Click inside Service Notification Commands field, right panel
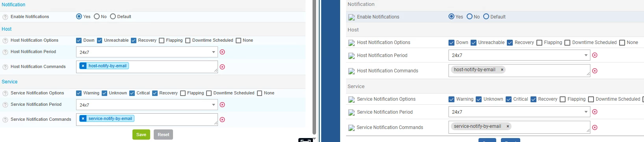The height and width of the screenshot is (142, 644). click(519, 127)
